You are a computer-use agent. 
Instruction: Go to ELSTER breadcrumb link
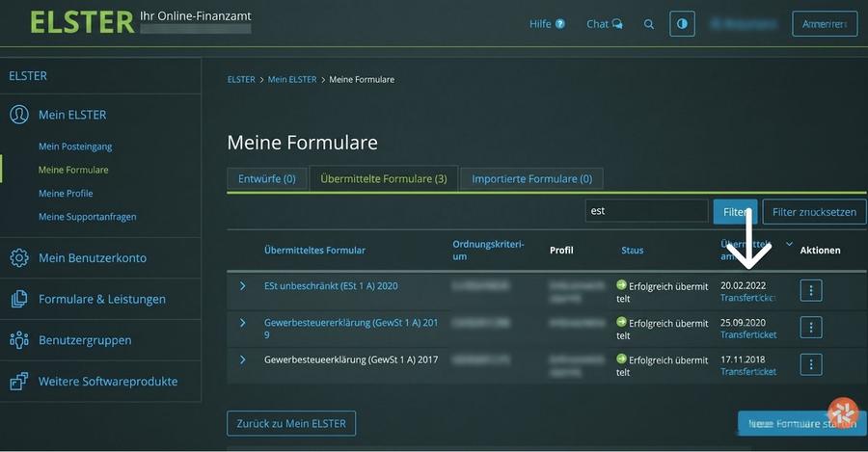(x=241, y=80)
